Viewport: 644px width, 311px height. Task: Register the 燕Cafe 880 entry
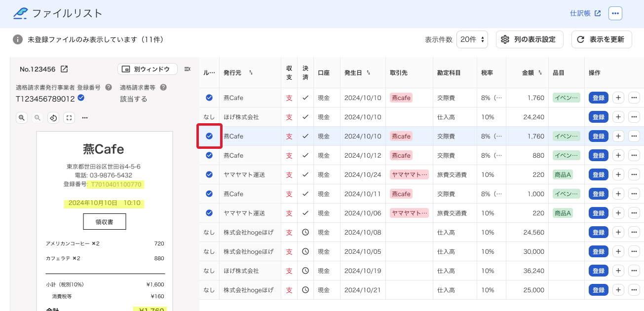click(x=599, y=155)
